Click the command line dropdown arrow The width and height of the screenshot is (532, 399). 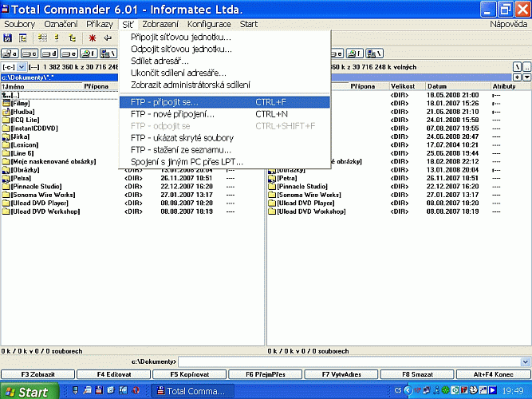coord(526,361)
